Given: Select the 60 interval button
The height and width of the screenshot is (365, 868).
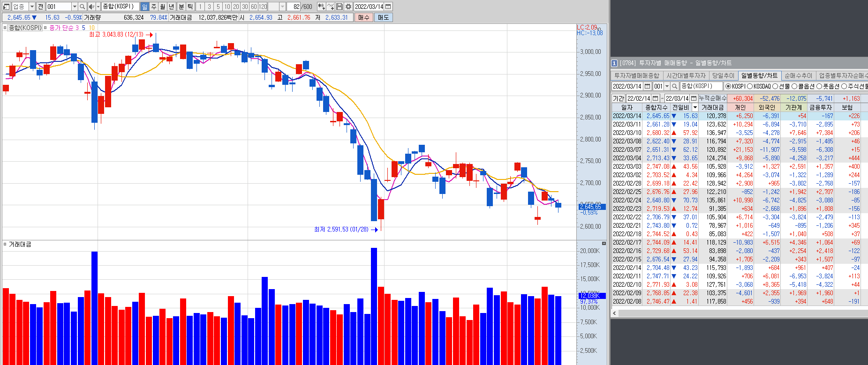Looking at the screenshot, I should point(254,7).
